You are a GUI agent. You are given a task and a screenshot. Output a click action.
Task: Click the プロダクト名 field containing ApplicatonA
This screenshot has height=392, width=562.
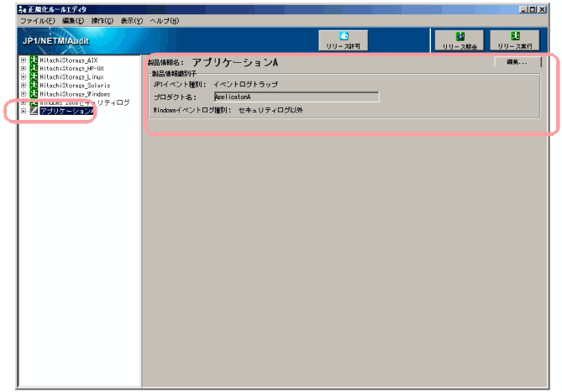click(x=297, y=97)
